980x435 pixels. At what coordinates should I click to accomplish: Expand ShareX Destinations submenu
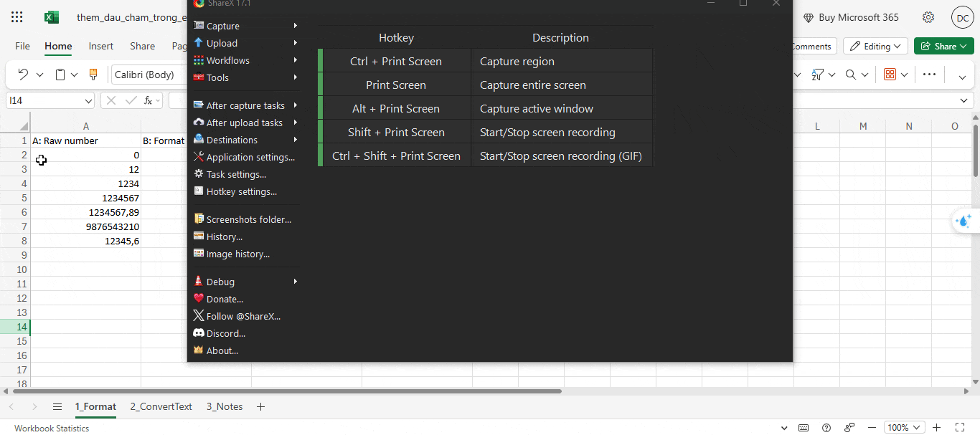245,140
